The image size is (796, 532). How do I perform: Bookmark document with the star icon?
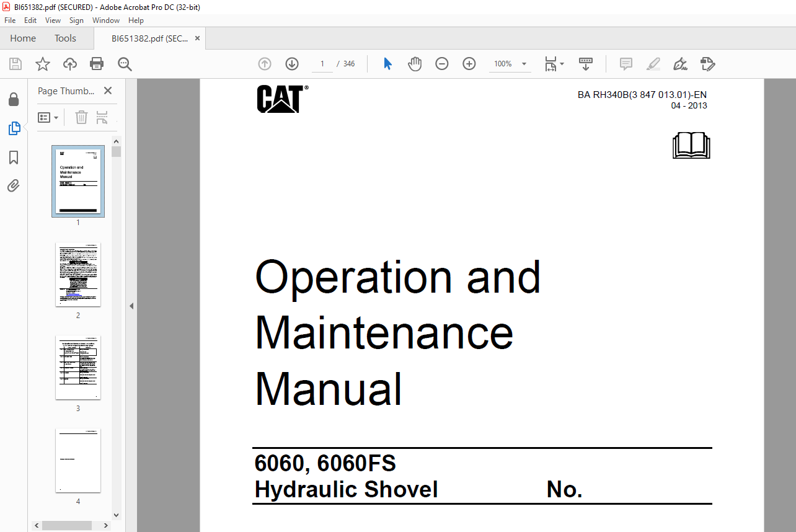(42, 64)
